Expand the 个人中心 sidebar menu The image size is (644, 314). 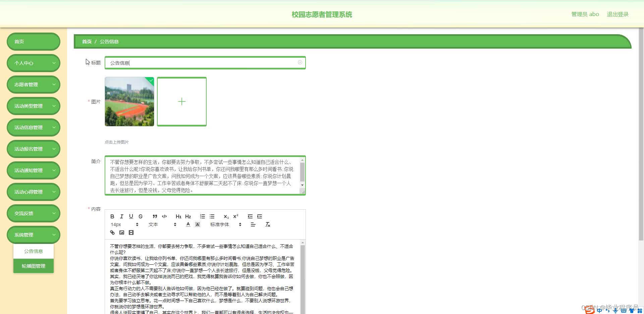34,63
